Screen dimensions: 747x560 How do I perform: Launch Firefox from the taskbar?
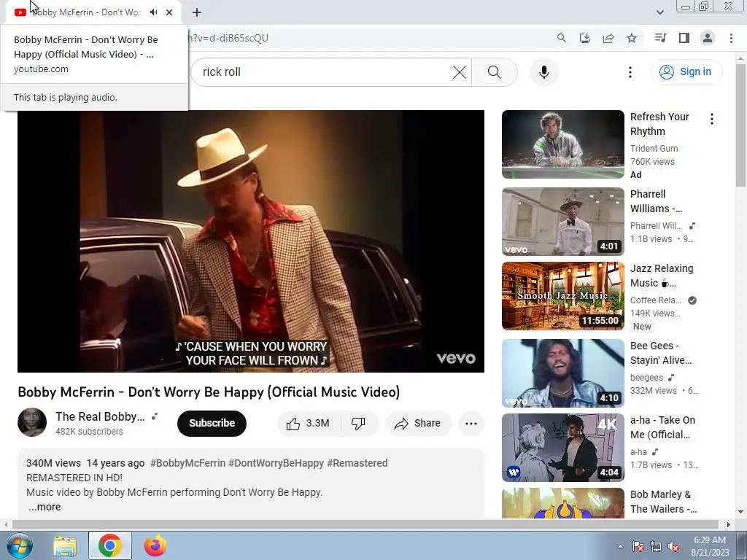pos(155,545)
